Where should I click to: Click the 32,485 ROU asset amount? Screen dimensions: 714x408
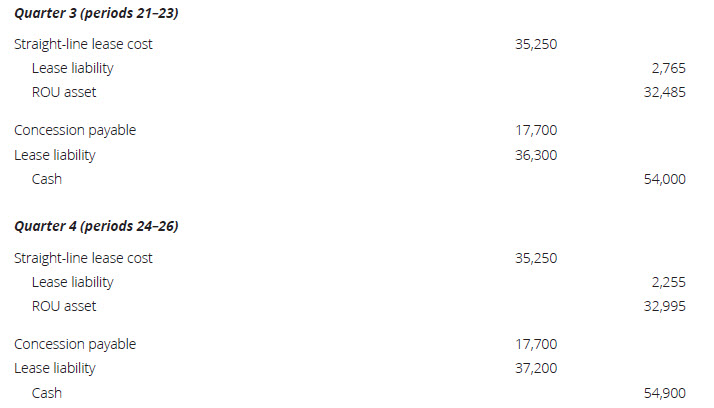tap(664, 92)
